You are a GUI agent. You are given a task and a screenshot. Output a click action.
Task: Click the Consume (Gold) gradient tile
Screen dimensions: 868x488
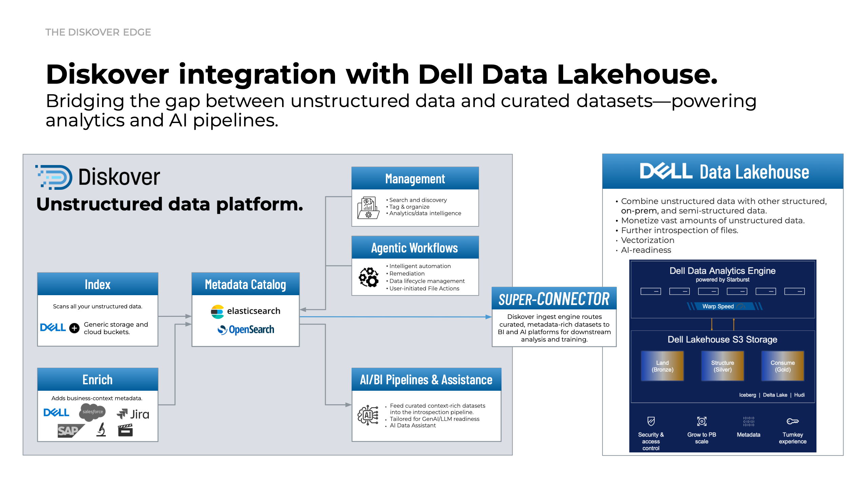point(783,366)
